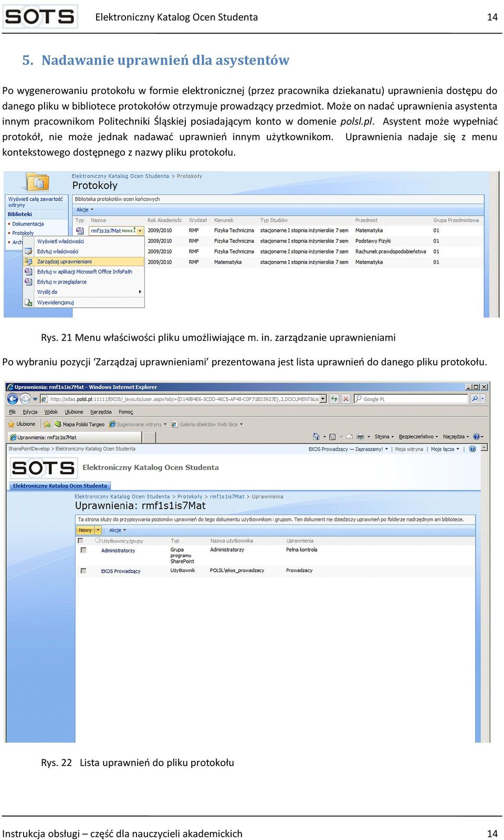Click the Przedmiot column header

pos(366,220)
